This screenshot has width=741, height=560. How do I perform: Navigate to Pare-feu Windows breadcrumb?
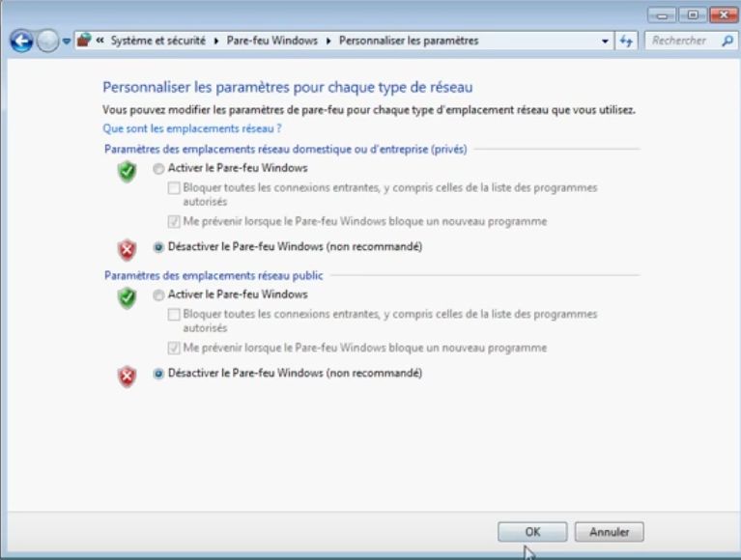[x=272, y=41]
